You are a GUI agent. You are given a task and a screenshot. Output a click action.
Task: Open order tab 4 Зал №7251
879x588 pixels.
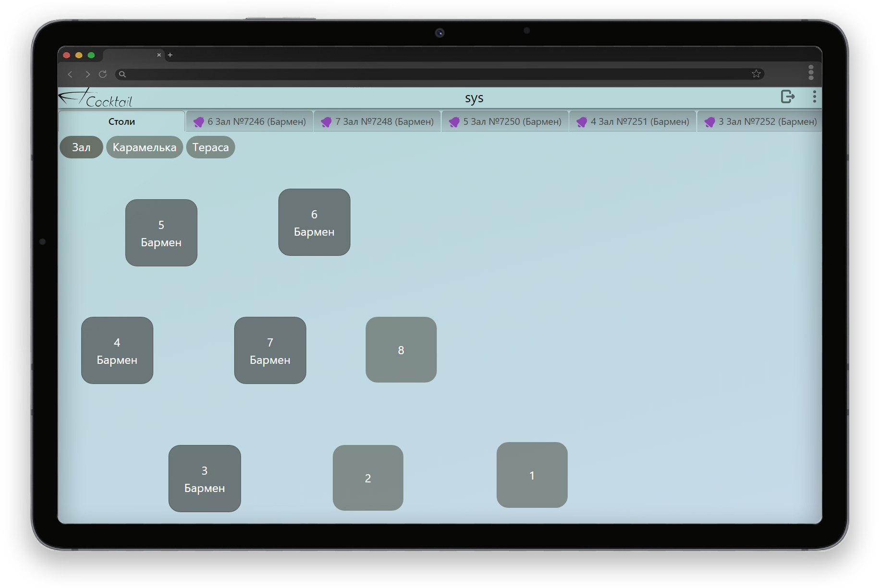click(633, 122)
